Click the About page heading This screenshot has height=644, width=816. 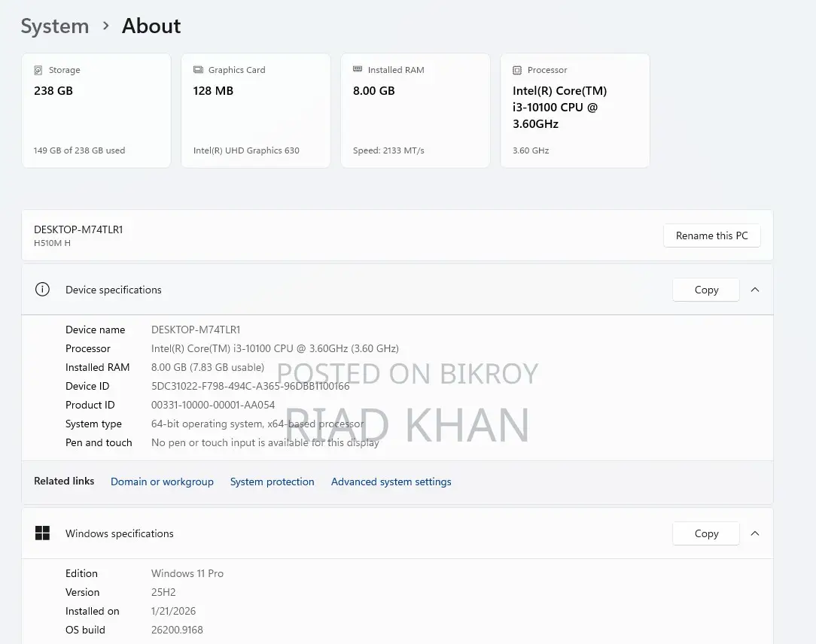tap(151, 26)
